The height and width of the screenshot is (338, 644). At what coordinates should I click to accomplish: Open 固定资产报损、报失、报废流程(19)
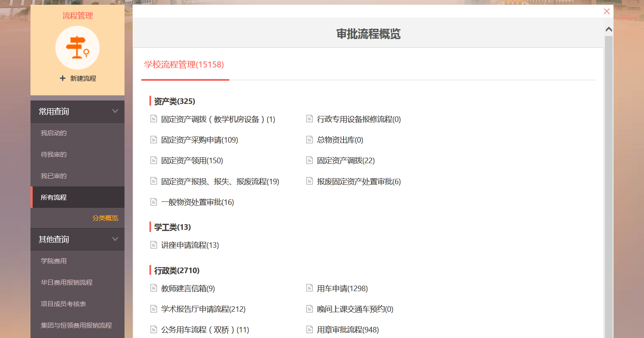click(220, 182)
